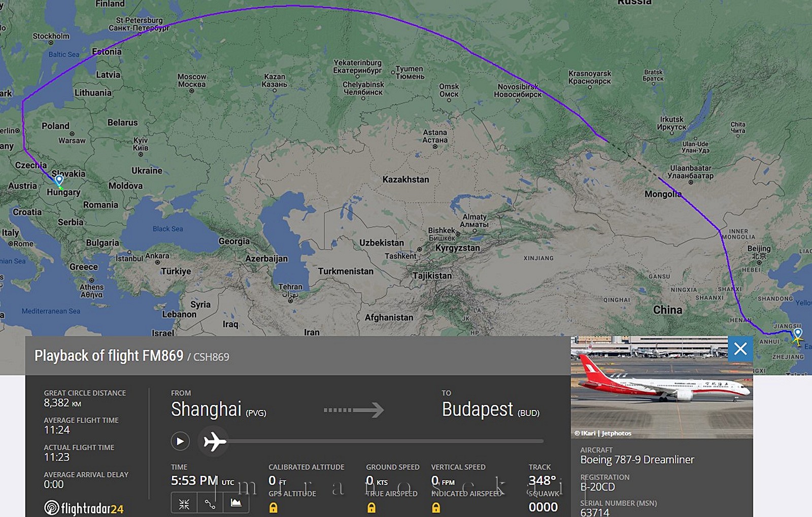Click the lock icon under Indicated Airspeed
The height and width of the screenshot is (517, 812).
(436, 507)
